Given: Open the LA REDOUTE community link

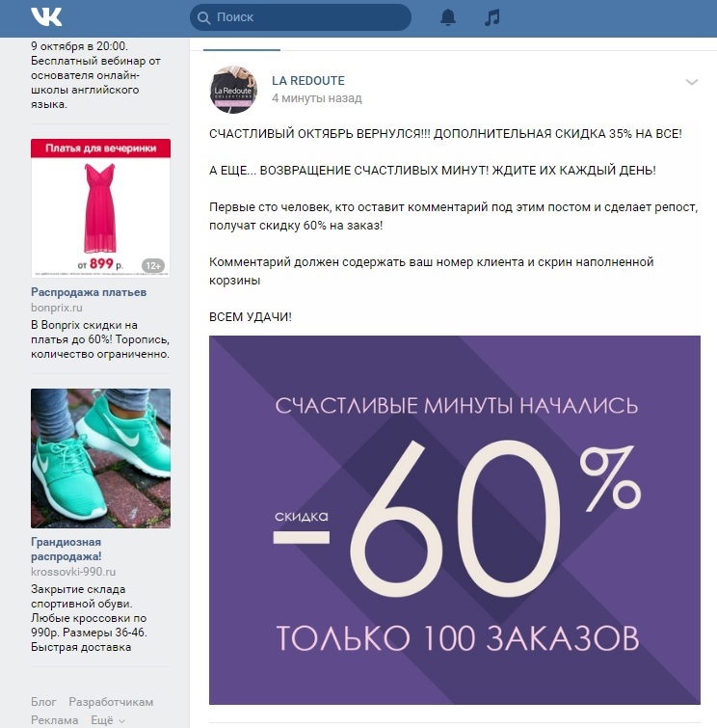Looking at the screenshot, I should coord(308,81).
